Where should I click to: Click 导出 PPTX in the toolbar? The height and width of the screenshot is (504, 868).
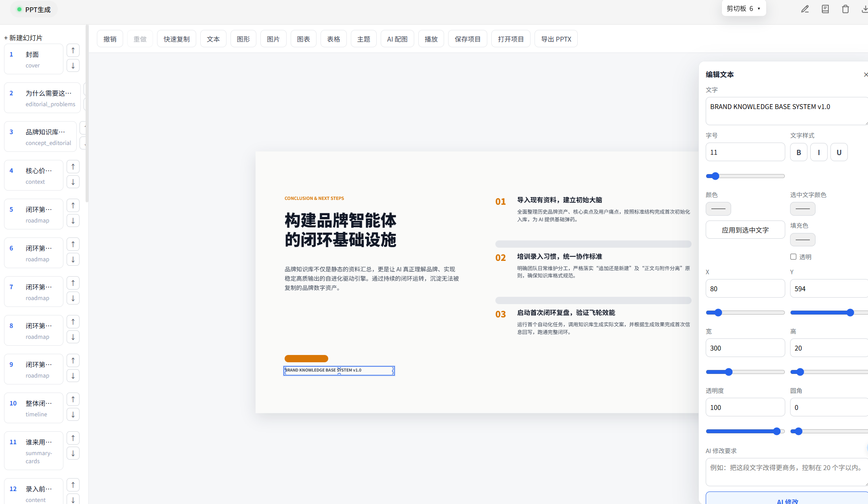[556, 39]
